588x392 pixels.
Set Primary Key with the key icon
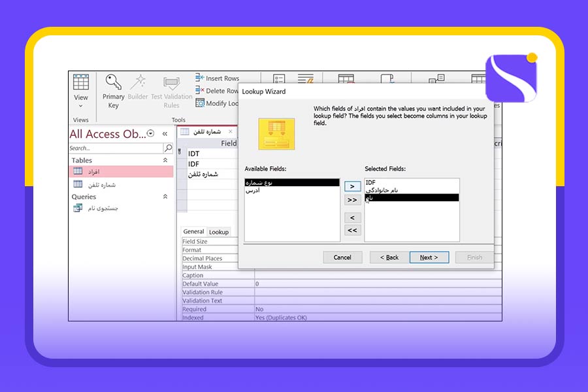point(113,91)
